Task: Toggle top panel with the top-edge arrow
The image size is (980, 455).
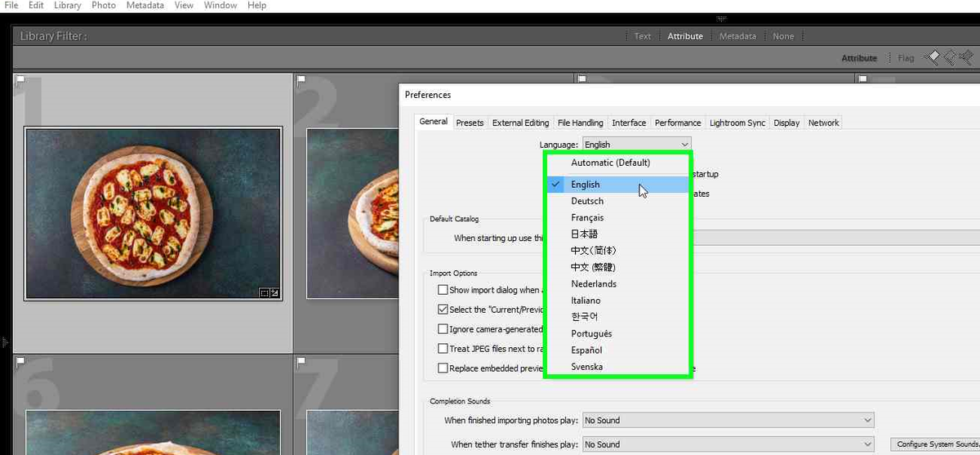Action: [x=721, y=17]
